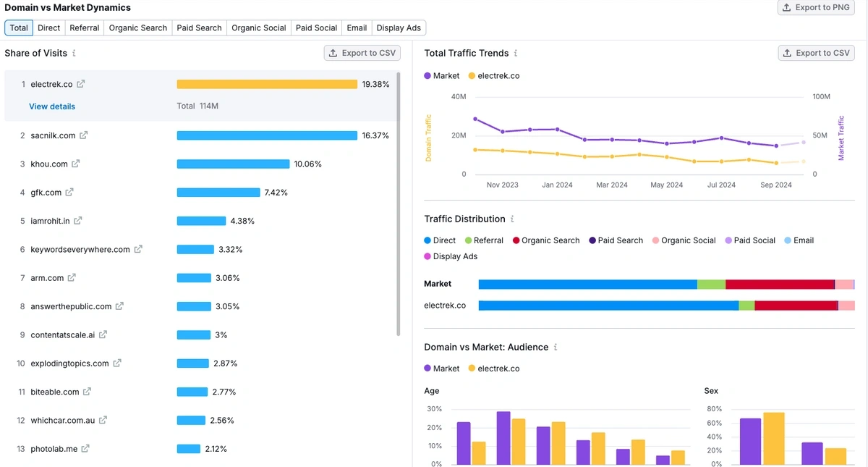Click sacnilk.com blue share bar

(x=267, y=135)
